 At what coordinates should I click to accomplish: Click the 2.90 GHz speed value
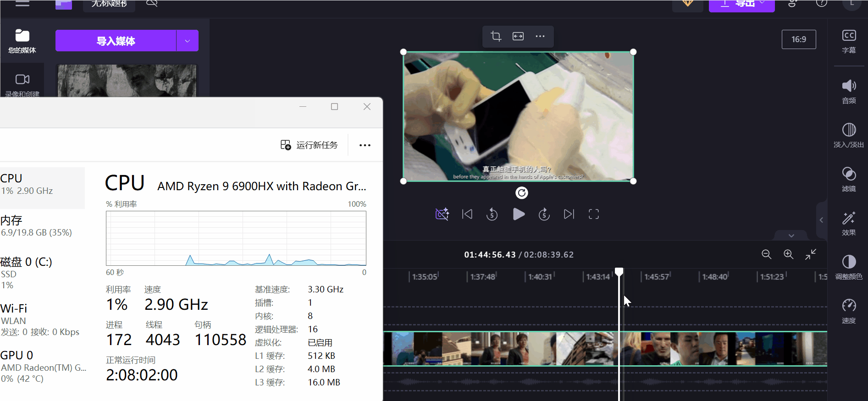click(x=176, y=304)
